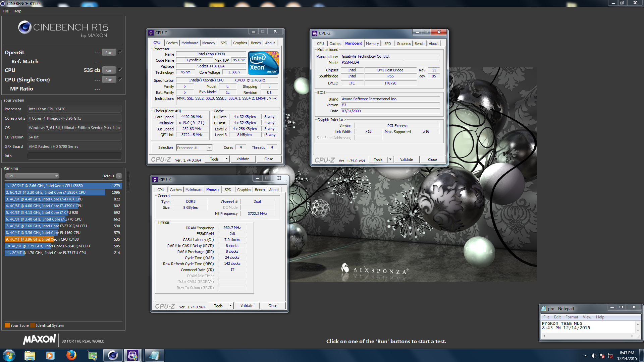
Task: Expand Tools dropdown in CPU-Z Mainboard window
Action: coord(390,160)
